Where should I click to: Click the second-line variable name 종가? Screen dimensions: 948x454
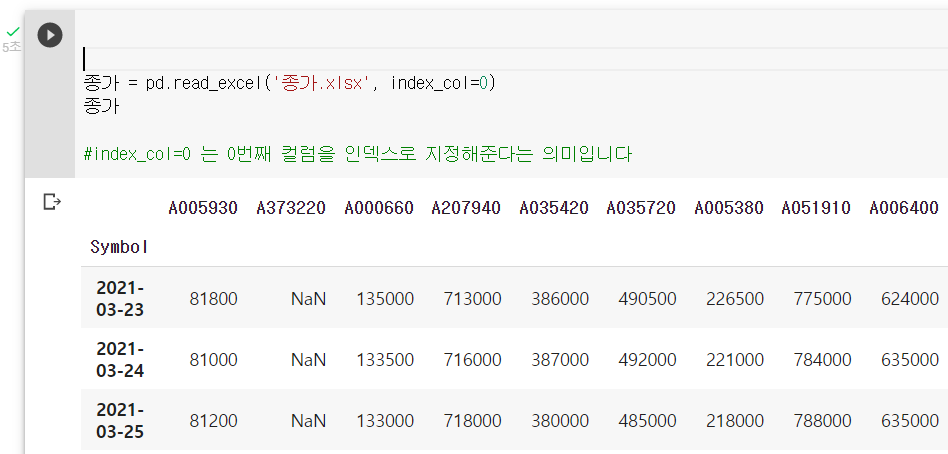click(x=102, y=107)
